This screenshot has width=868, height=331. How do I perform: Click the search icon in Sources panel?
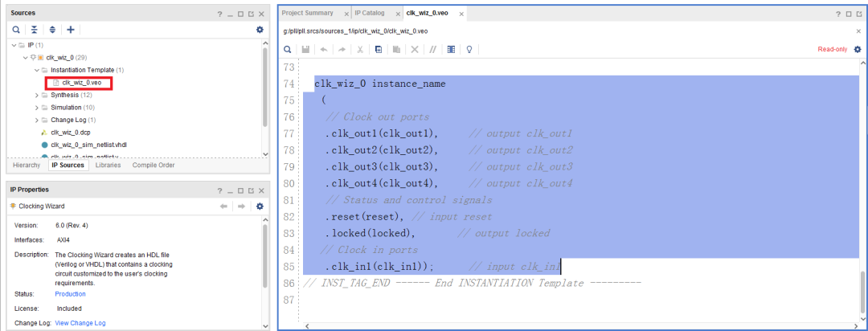click(17, 30)
